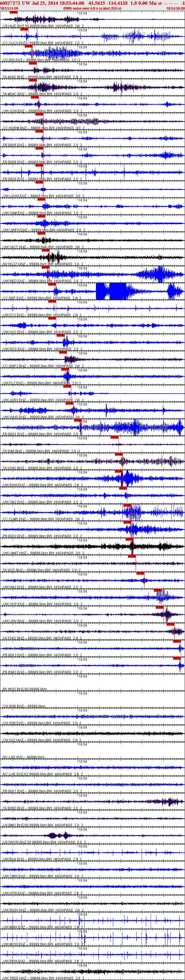Select the 'UW FL2 EHZ' station label
Screen dimensions: 185x980
13,383
